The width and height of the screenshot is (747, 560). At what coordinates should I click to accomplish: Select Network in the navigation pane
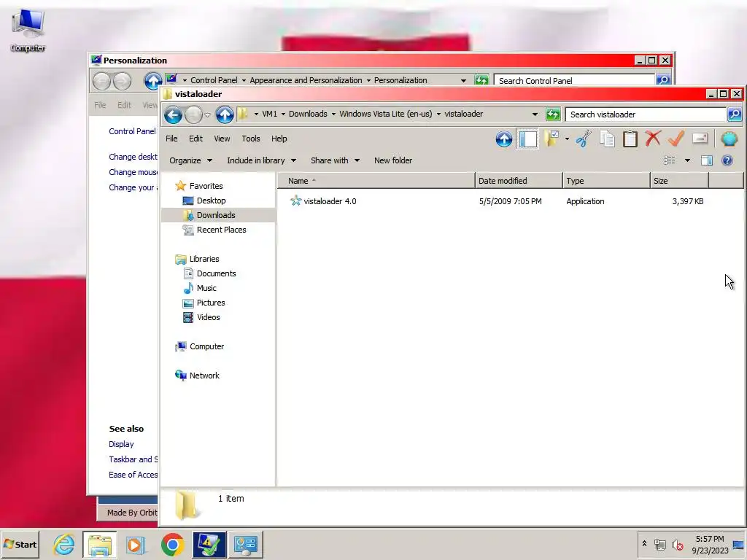coord(197,376)
